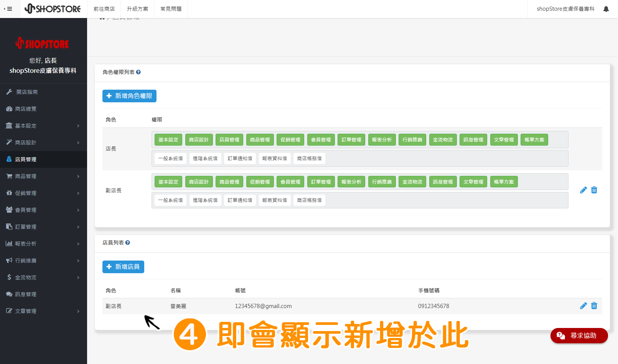Open help icon next to 店員列表

point(128,243)
